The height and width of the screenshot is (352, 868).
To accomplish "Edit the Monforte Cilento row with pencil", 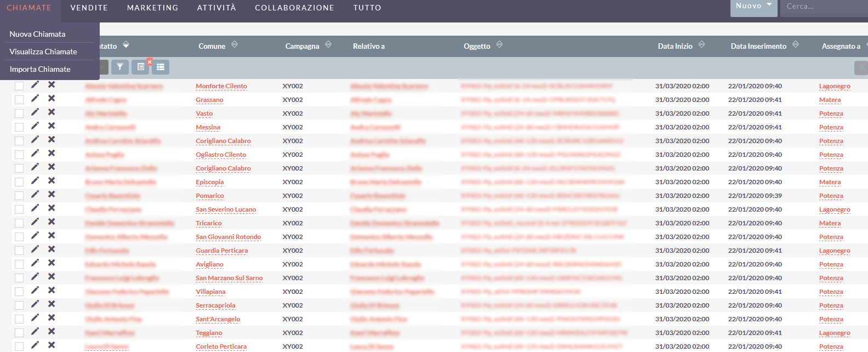I will pos(35,84).
